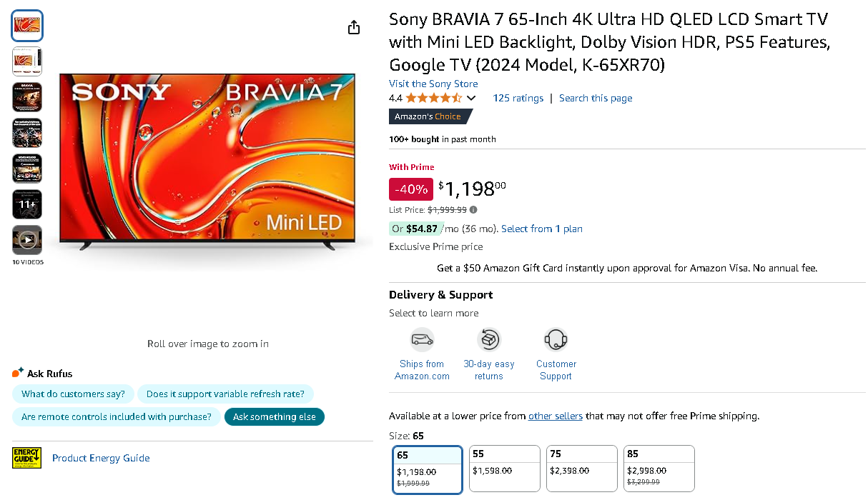
Task: Click the "Ask something else" button
Action: point(274,416)
